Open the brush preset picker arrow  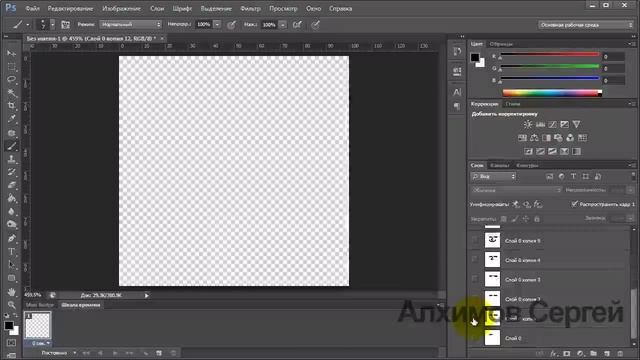[53, 25]
